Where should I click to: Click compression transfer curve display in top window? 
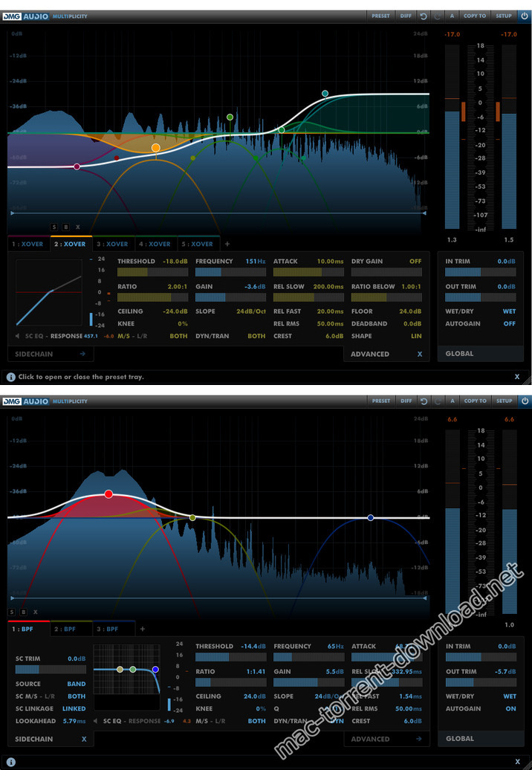(x=48, y=292)
